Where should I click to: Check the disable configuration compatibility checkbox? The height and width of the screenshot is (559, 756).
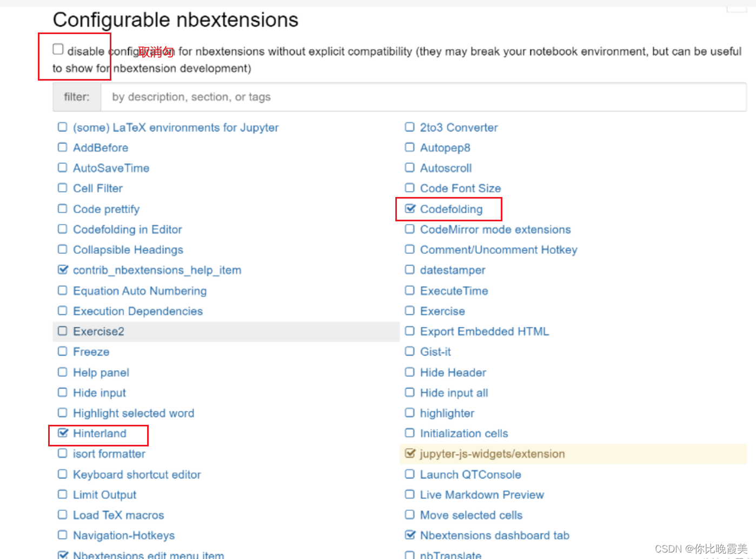[57, 48]
